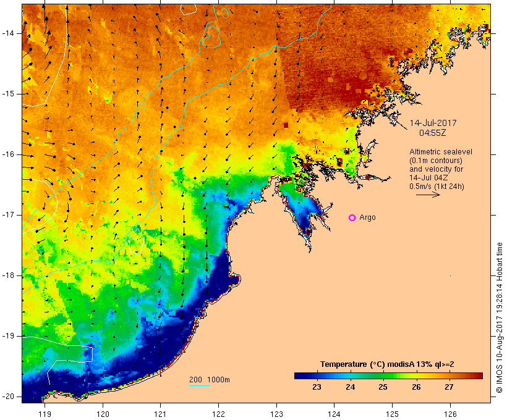Click the '0.5m/s (1kt 24h)' scale text

pyautogui.click(x=437, y=187)
